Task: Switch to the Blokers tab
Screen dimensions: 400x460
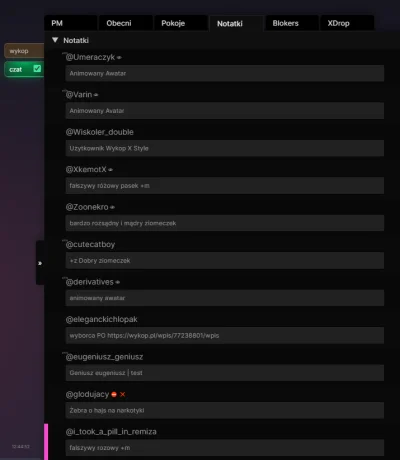Action: point(292,23)
